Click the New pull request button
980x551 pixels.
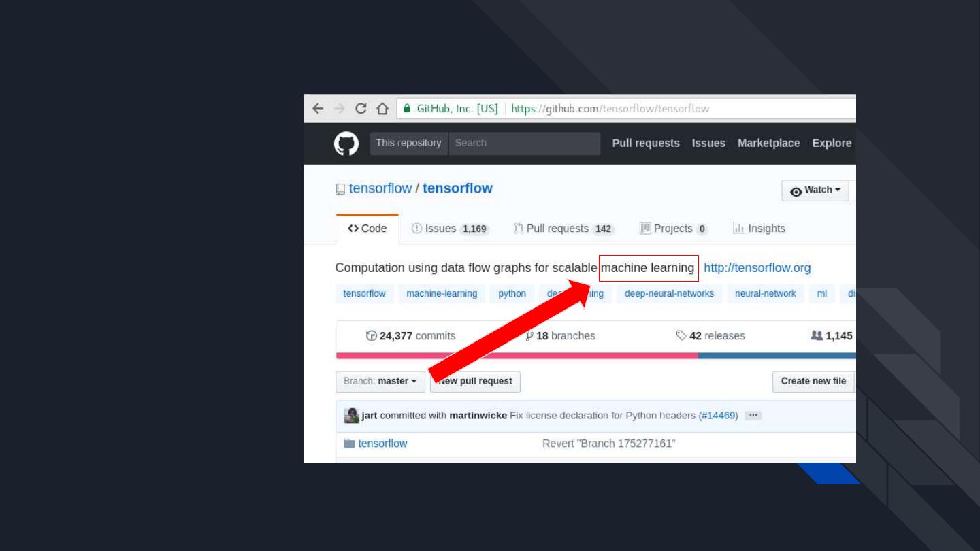click(475, 381)
